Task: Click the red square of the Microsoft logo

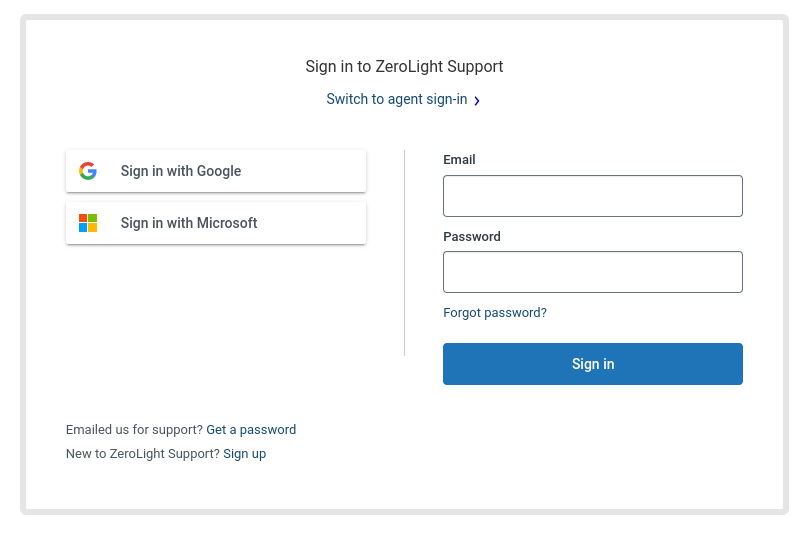Action: tap(83, 218)
